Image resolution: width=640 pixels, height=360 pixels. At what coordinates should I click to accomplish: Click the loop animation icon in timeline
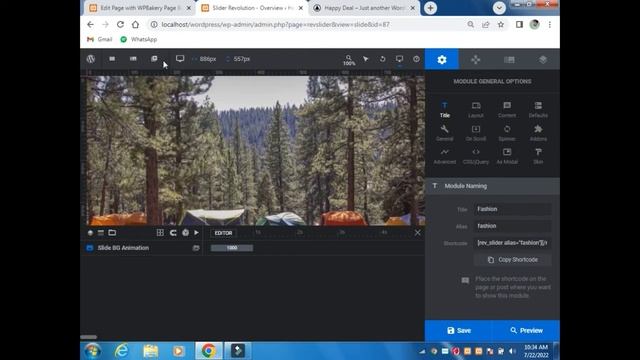(x=173, y=233)
